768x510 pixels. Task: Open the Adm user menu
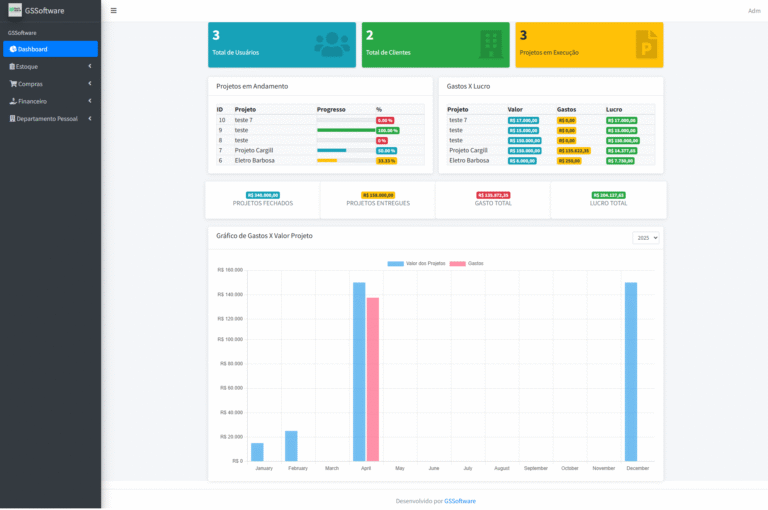point(753,11)
